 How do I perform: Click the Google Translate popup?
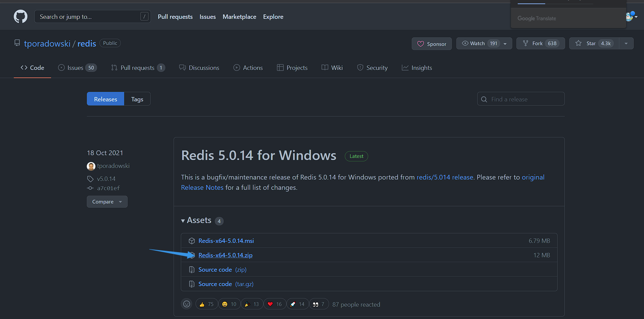tap(569, 14)
